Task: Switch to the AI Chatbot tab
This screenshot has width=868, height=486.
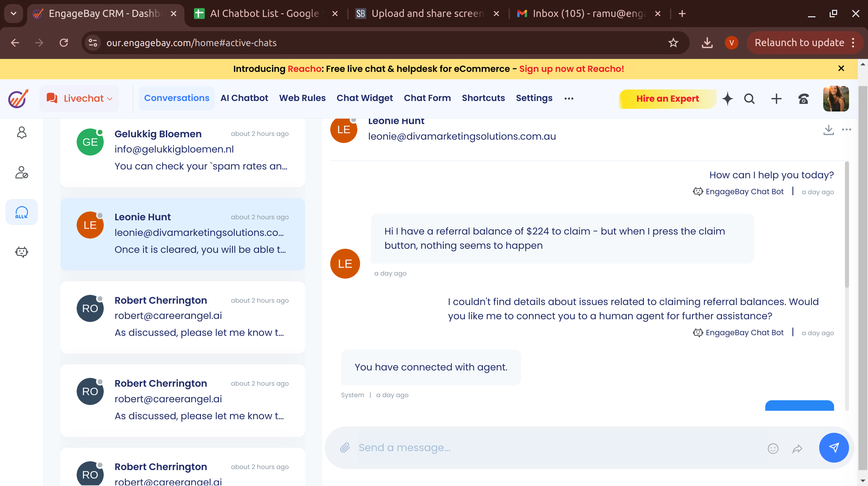Action: pos(244,98)
